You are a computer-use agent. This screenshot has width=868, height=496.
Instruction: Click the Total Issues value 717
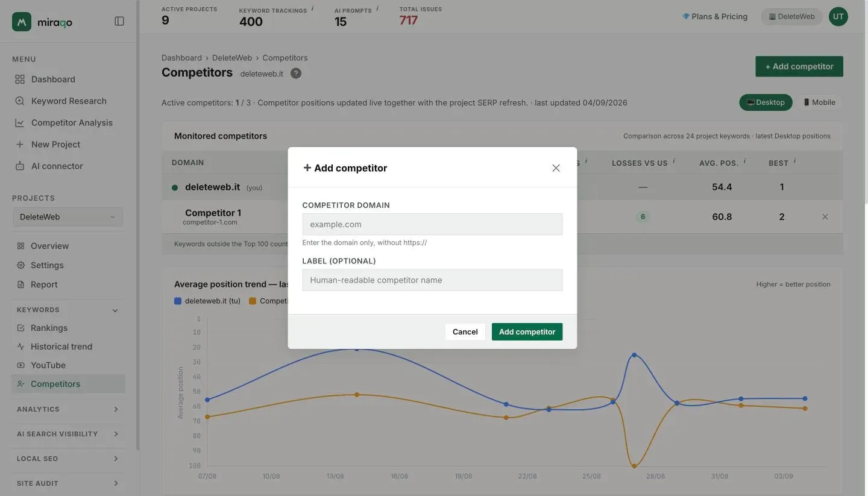click(408, 20)
